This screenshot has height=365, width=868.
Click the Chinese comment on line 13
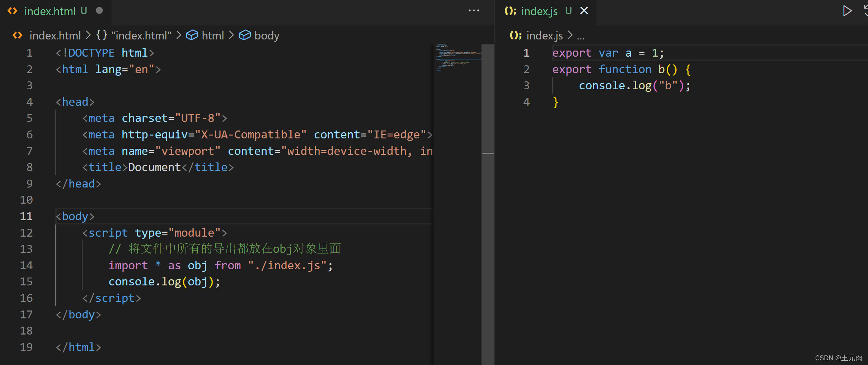pos(225,249)
